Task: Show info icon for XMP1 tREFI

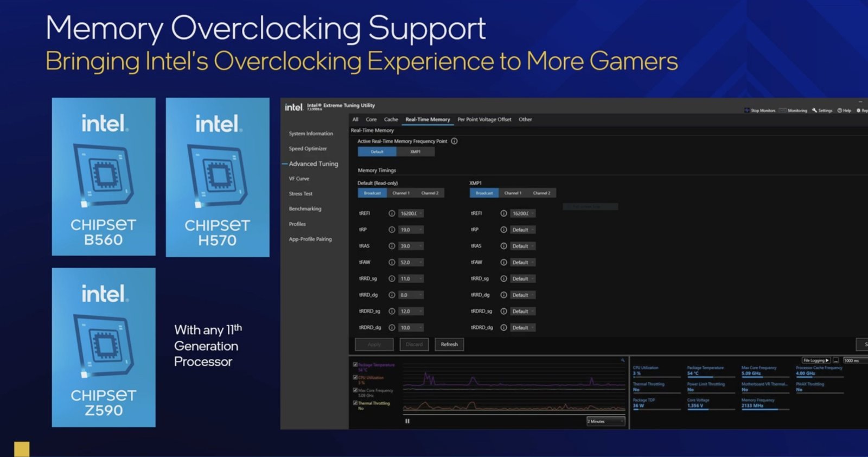Action: click(x=503, y=213)
